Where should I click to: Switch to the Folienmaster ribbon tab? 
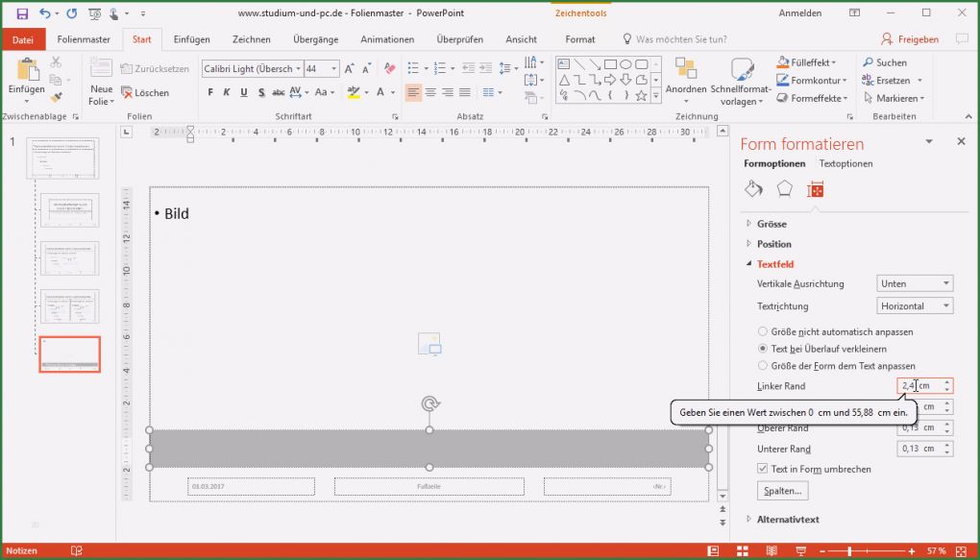(83, 39)
